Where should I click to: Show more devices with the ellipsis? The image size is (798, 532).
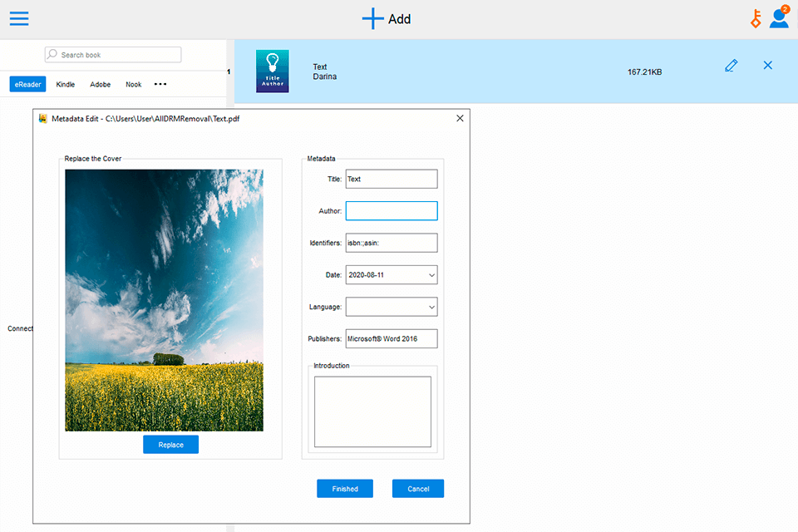pyautogui.click(x=160, y=84)
